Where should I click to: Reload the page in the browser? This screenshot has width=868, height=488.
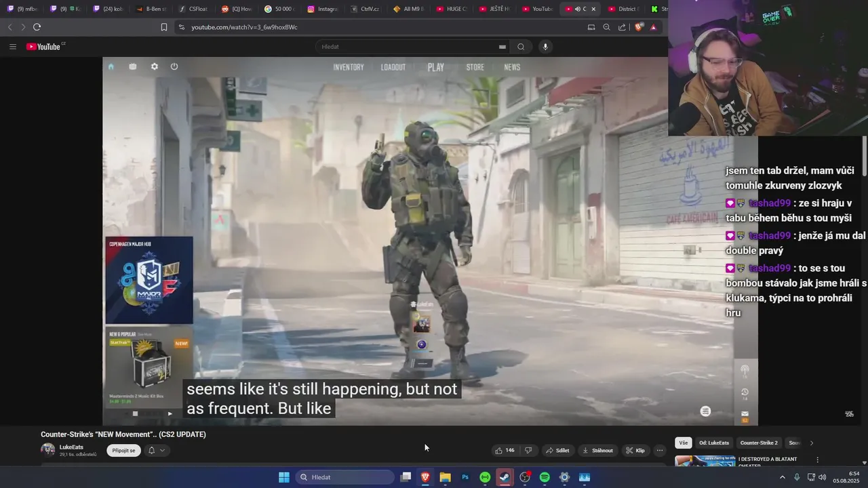(37, 27)
